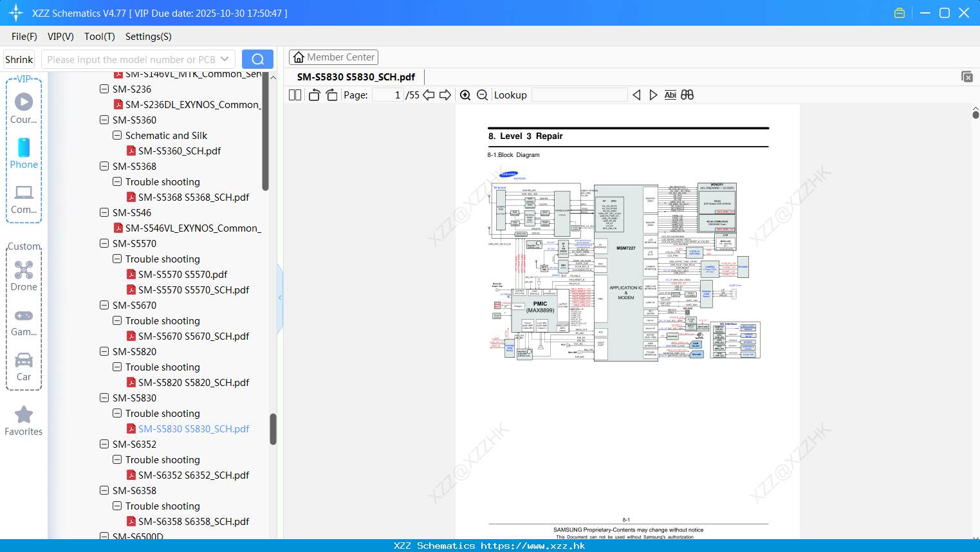This screenshot has width=980, height=552.
Task: Collapse the SM-S5830 node
Action: 104,398
